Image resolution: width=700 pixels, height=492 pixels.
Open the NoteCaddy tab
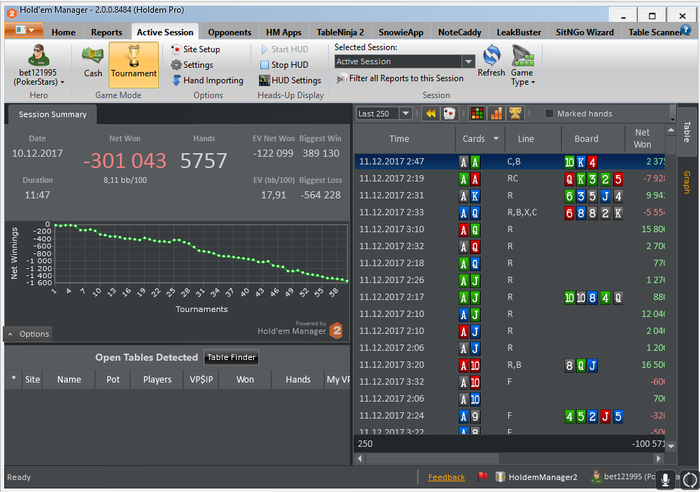pos(459,32)
